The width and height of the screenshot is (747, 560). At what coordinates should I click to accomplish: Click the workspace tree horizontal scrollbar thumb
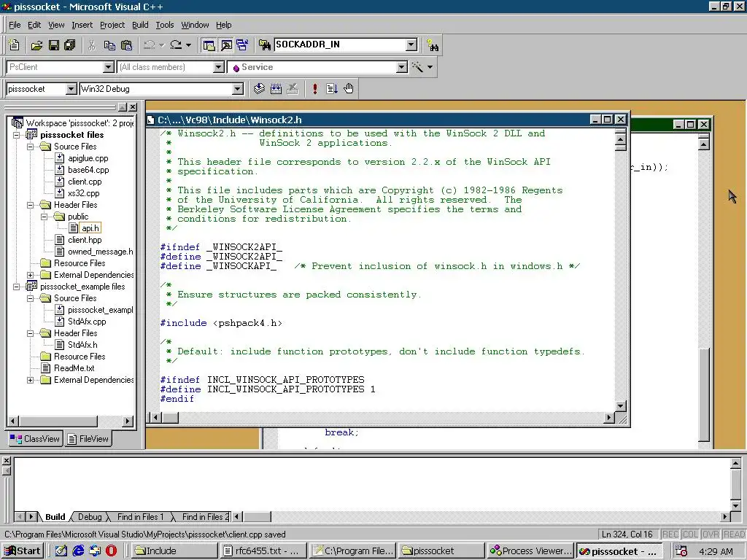click(58, 421)
